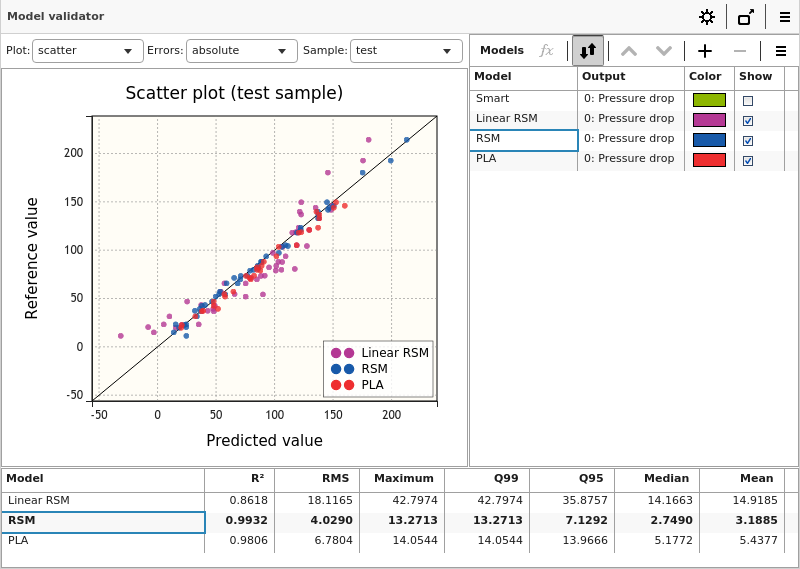Uncheck Show checkbox for PLA model

point(748,161)
